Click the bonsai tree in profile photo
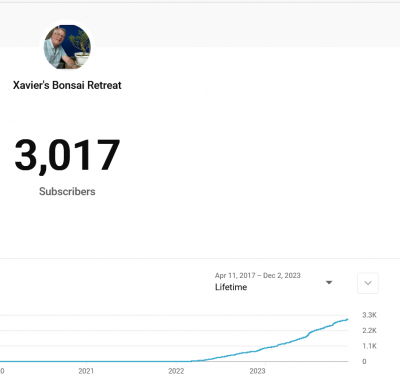400x380 pixels. click(80, 43)
